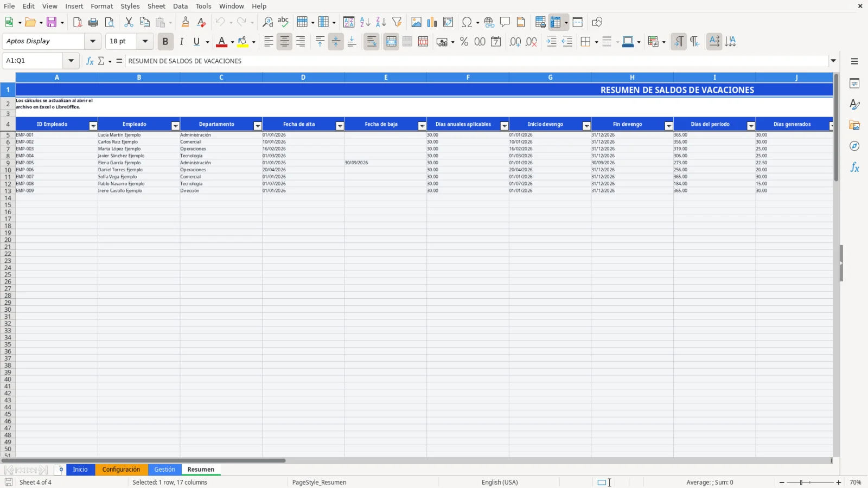Open Find and Replace tool
Viewport: 868px width, 488px height.
click(x=267, y=22)
